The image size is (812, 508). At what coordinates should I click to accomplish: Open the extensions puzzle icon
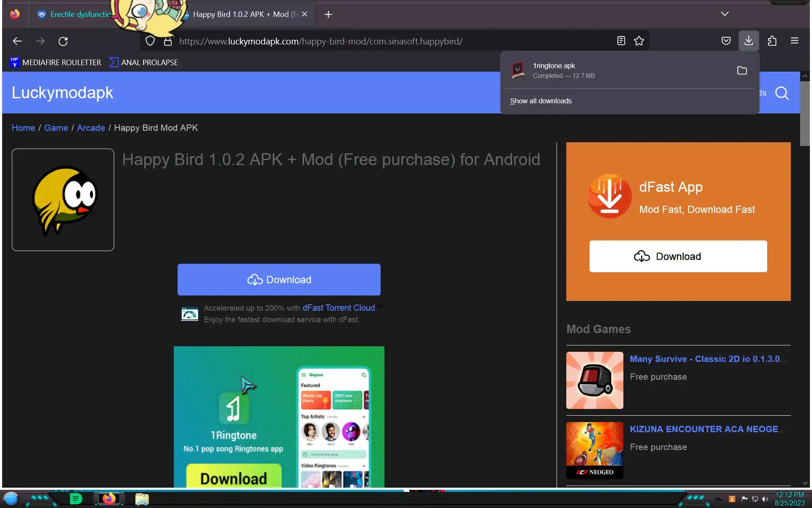(x=772, y=41)
